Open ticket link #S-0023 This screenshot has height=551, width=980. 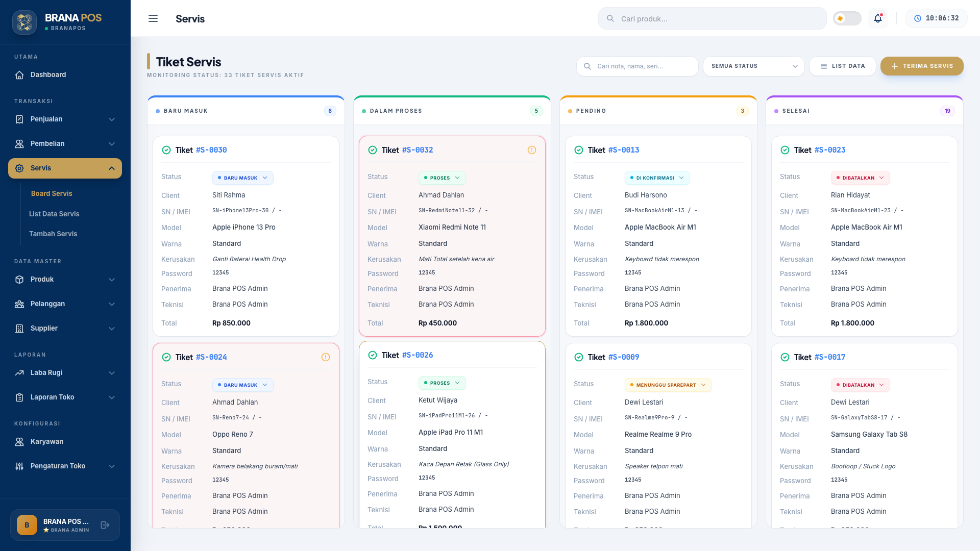pos(830,150)
